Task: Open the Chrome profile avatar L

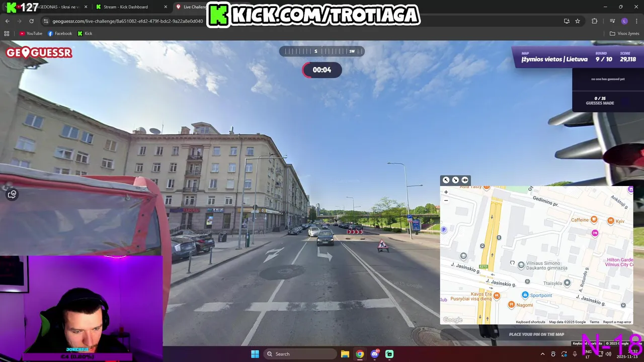Action: click(624, 21)
